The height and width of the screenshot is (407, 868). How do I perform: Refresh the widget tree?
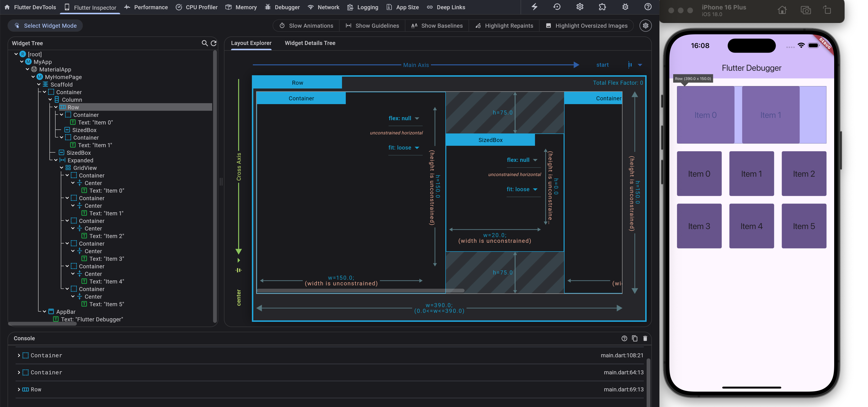(214, 43)
